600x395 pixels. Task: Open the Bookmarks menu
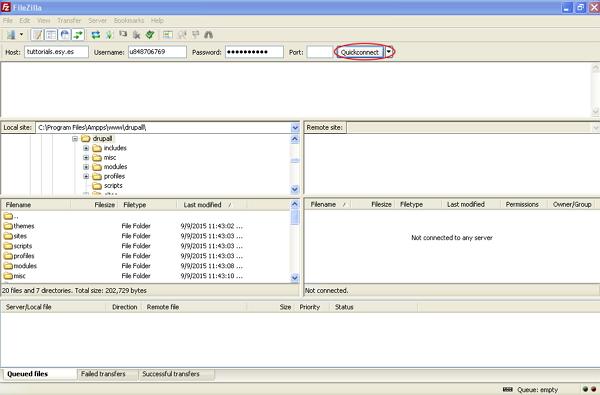coord(129,21)
